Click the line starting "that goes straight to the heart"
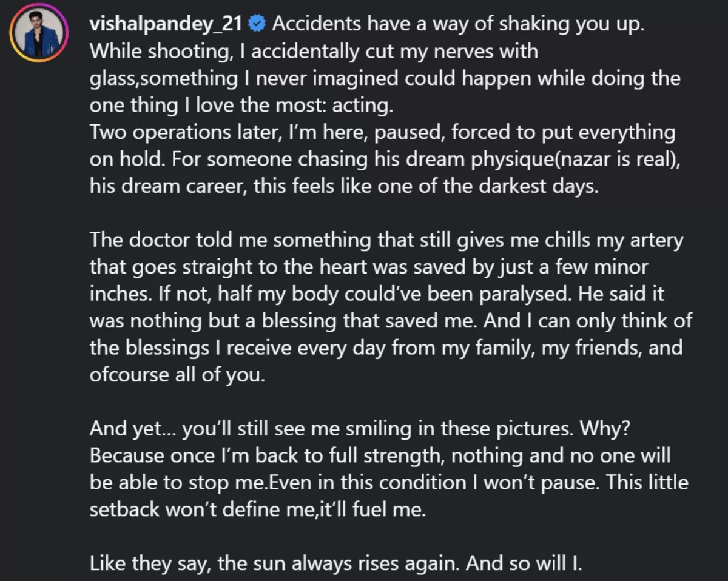The width and height of the screenshot is (728, 581). click(x=369, y=267)
